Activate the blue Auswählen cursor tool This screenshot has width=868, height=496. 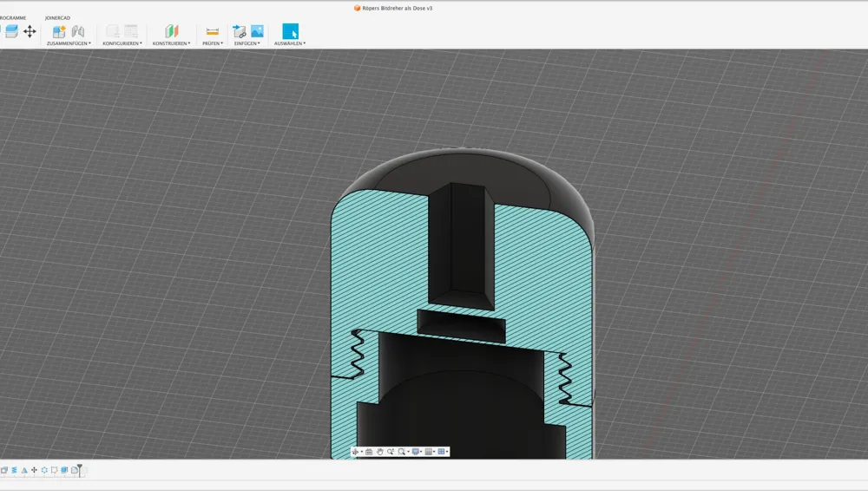click(290, 31)
